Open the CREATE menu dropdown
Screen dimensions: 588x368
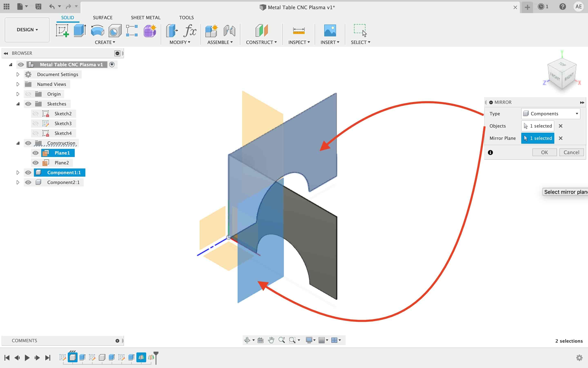(x=105, y=42)
